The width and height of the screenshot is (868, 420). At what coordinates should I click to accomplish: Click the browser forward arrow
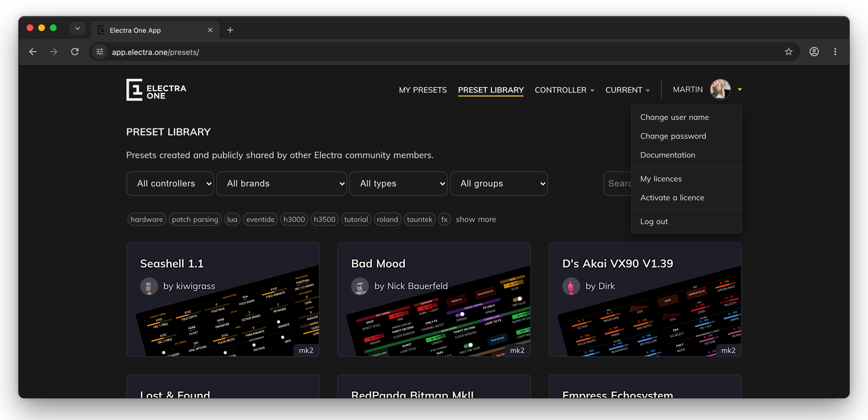point(54,52)
